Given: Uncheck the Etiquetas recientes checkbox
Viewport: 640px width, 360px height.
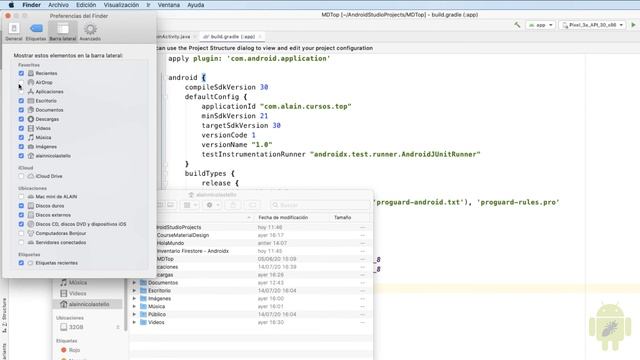Looking at the screenshot, I should [21, 263].
